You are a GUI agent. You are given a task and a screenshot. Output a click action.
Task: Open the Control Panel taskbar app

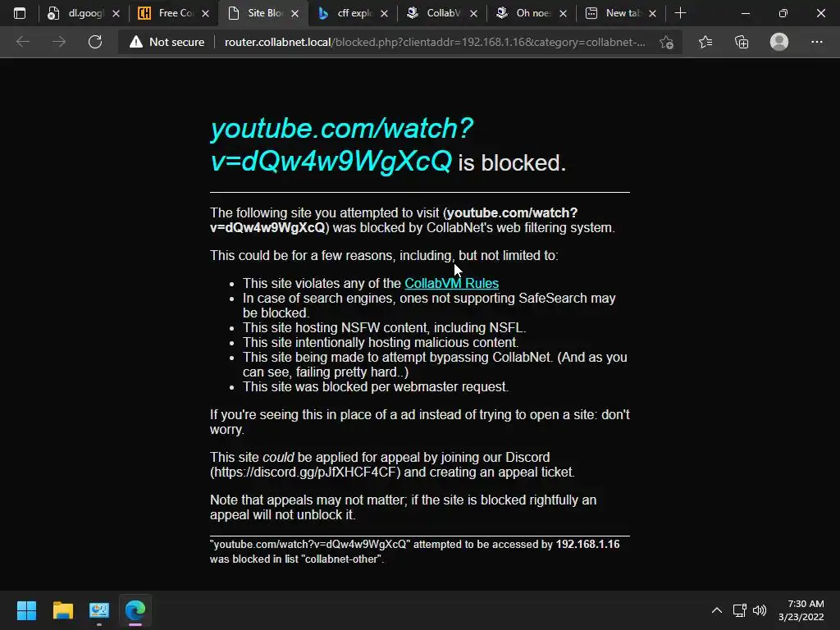pyautogui.click(x=99, y=610)
